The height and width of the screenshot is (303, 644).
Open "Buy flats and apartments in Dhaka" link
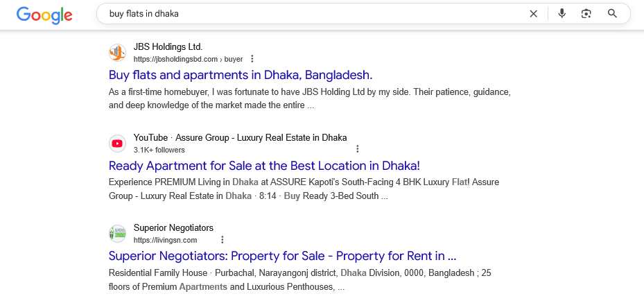coord(241,75)
